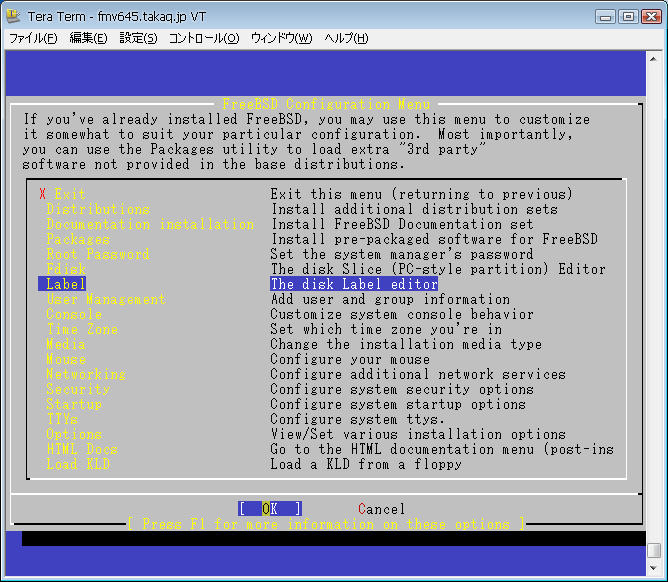Click 'Configure system ttys.' description

click(358, 419)
